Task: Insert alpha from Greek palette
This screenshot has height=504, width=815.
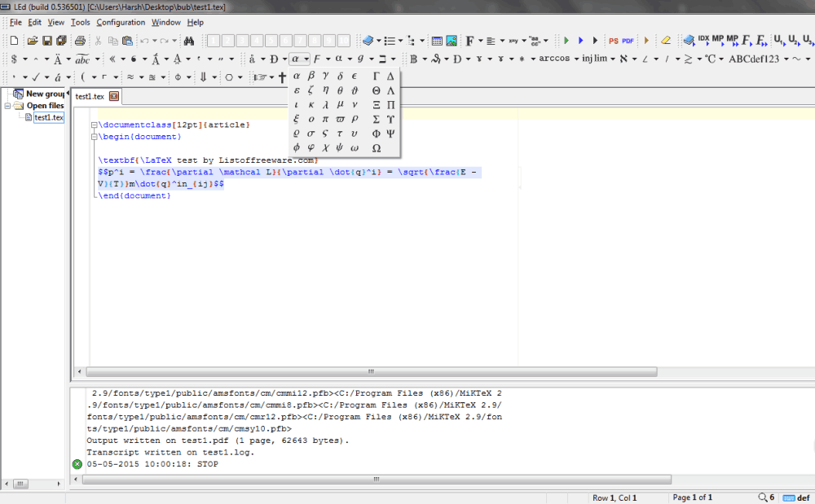Action: 297,76
